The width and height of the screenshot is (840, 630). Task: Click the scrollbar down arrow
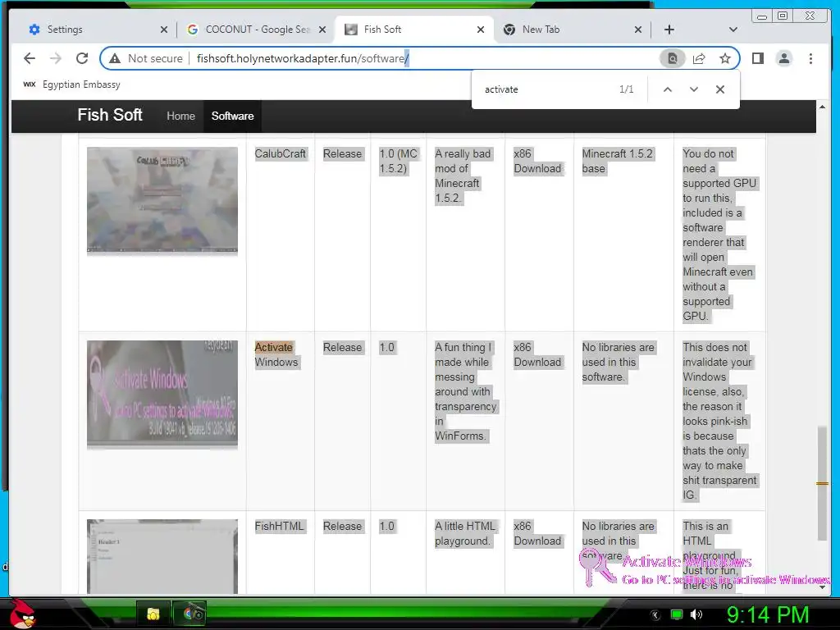tap(822, 587)
